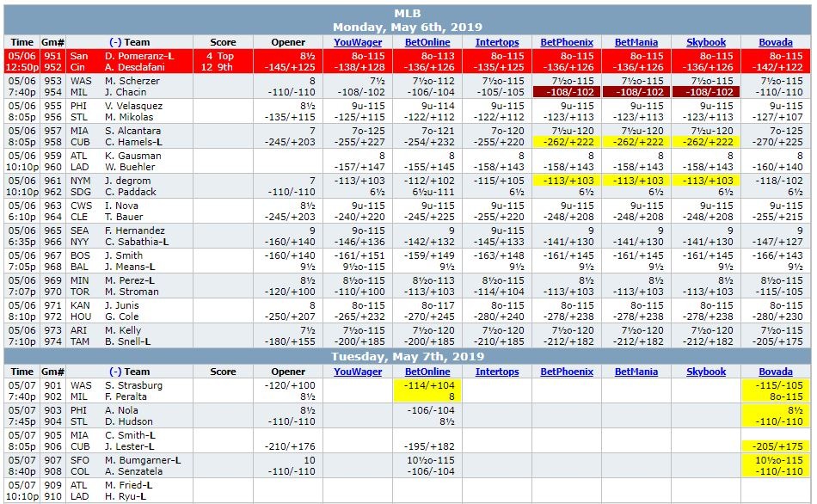This screenshot has width=817, height=504.
Task: Click the Opener odds '-250/+207'
Action: point(290,317)
